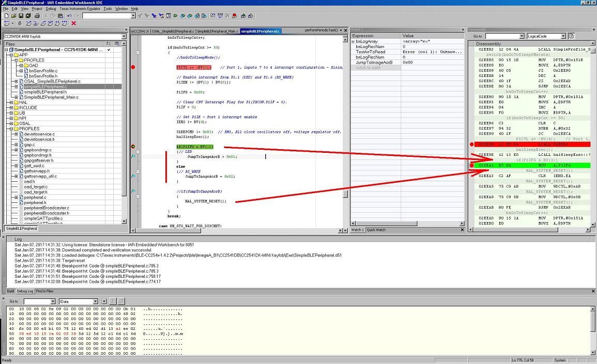Click the Go To Definition green arrow icon

pyautogui.click(x=176, y=15)
